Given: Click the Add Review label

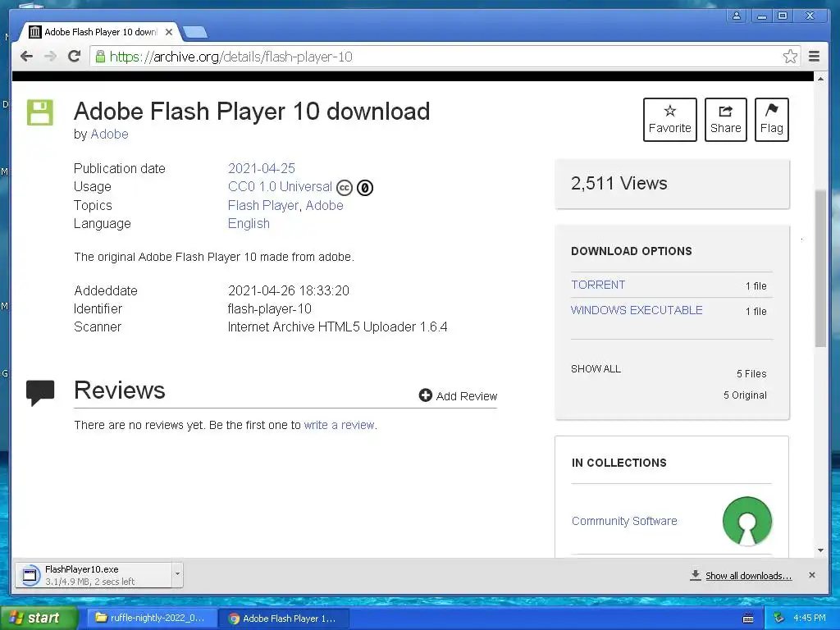Looking at the screenshot, I should tap(467, 396).
